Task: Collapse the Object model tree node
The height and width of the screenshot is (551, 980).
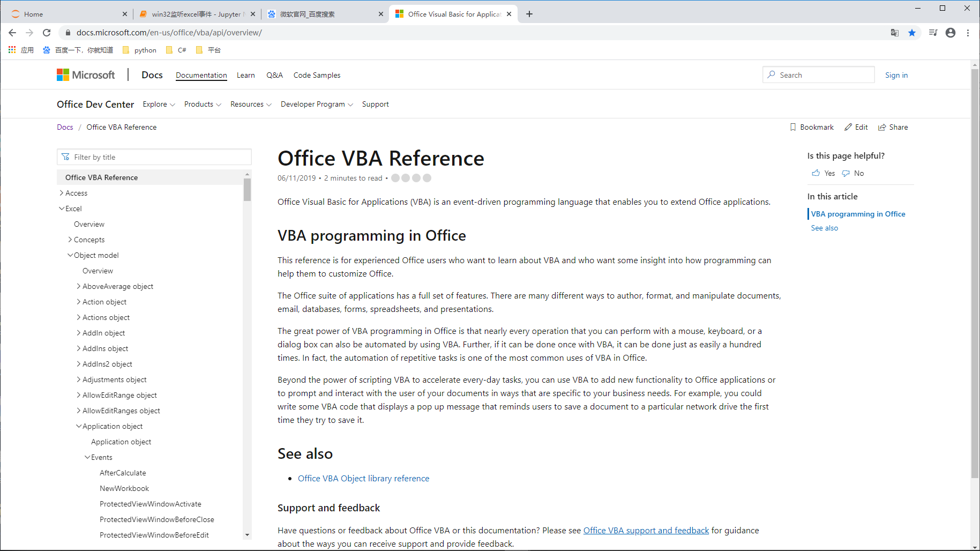Action: [70, 255]
